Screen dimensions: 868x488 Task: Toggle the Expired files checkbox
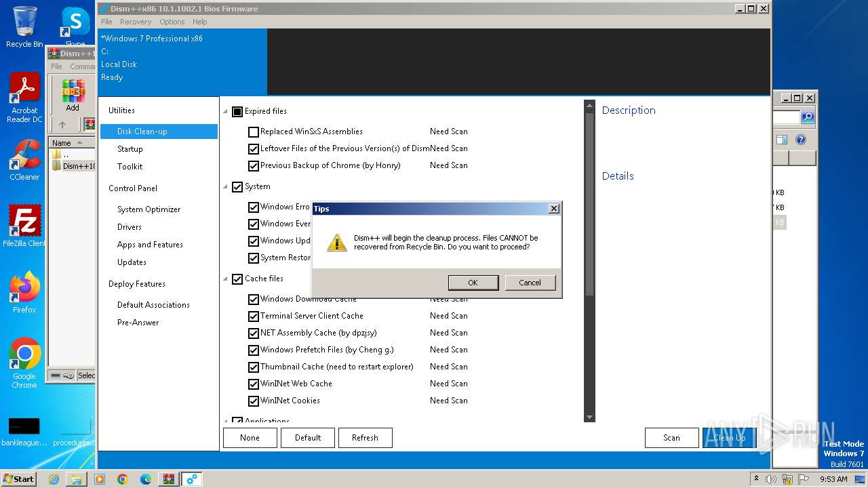pos(237,112)
